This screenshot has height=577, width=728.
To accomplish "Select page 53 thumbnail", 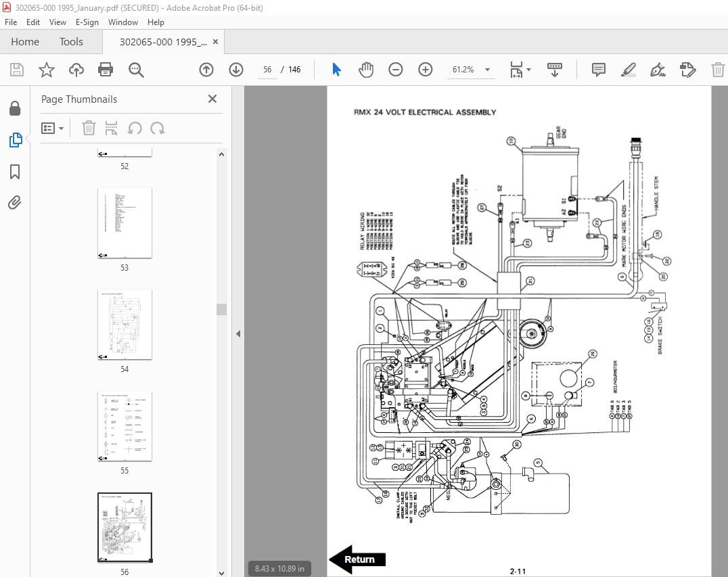I will [124, 223].
